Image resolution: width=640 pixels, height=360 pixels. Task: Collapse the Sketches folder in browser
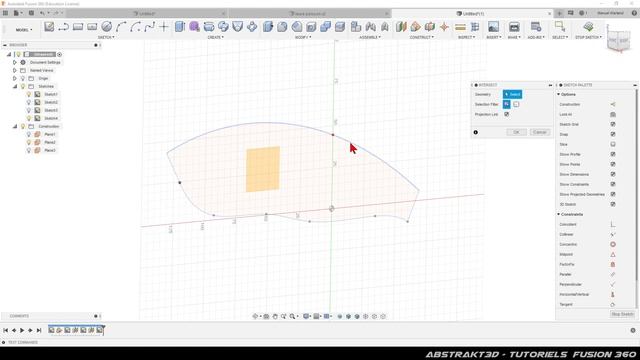(x=15, y=87)
